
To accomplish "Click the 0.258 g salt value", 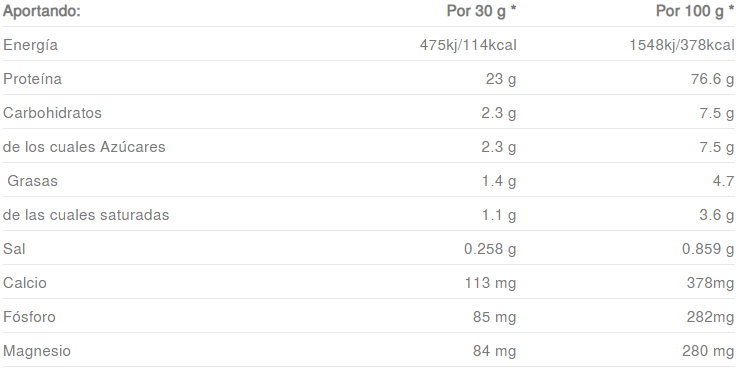I will point(490,249).
